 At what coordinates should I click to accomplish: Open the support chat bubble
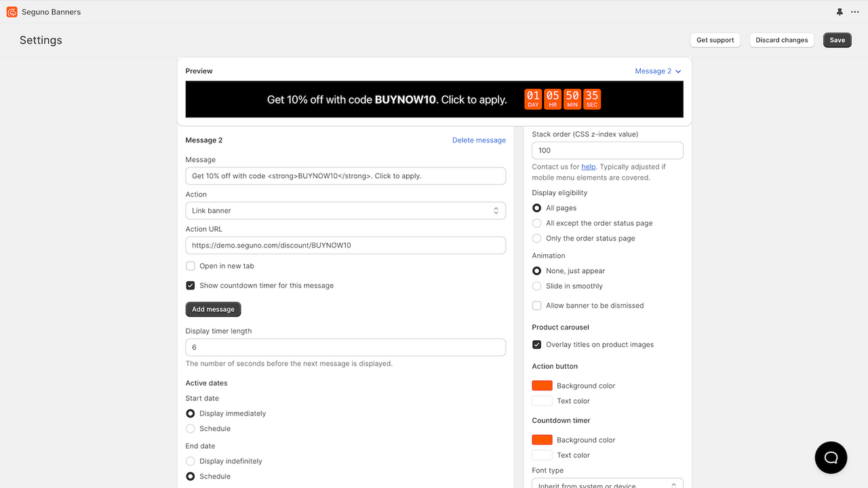coord(831,457)
